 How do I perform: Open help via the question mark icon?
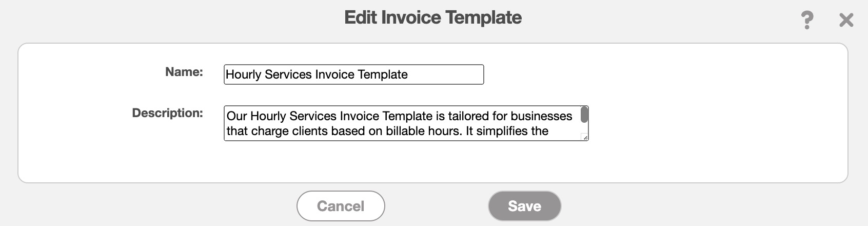(x=807, y=21)
